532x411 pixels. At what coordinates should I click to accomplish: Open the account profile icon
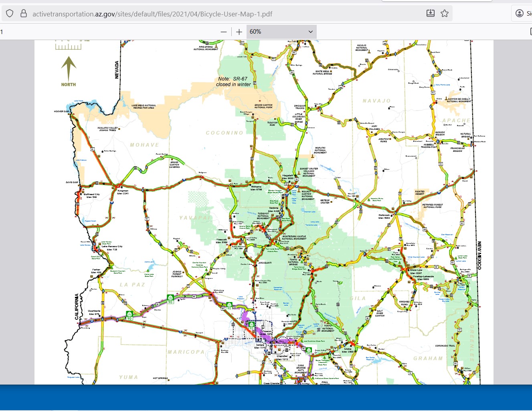click(520, 13)
